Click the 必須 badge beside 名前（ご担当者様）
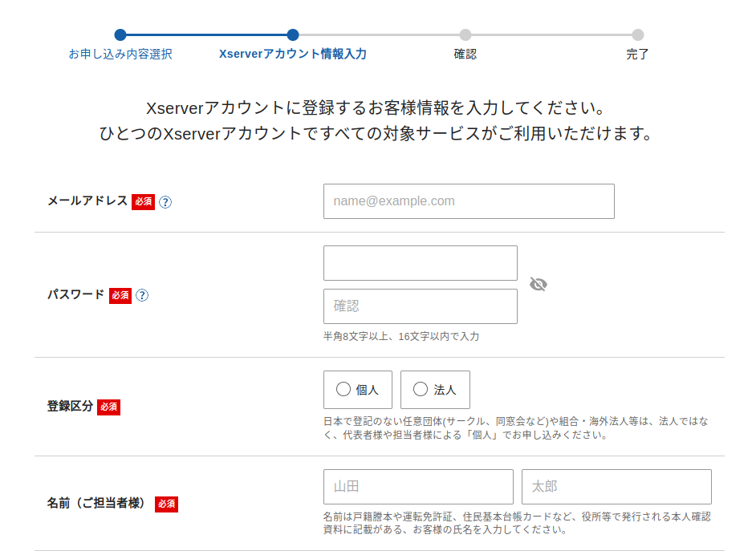Image resolution: width=756 pixels, height=555 pixels. [x=166, y=504]
